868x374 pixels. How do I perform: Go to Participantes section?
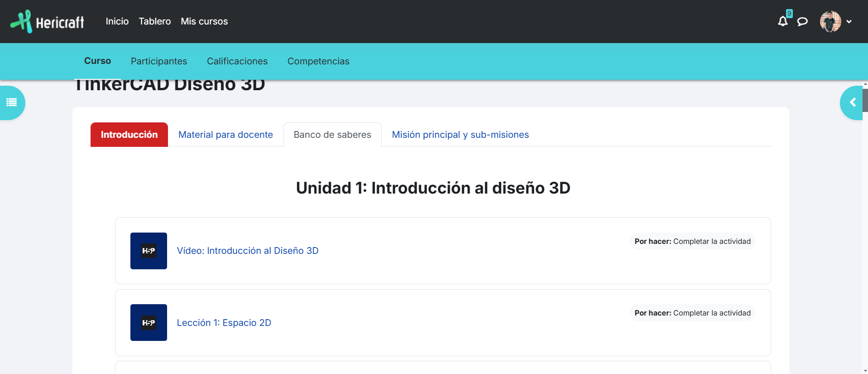(x=159, y=61)
